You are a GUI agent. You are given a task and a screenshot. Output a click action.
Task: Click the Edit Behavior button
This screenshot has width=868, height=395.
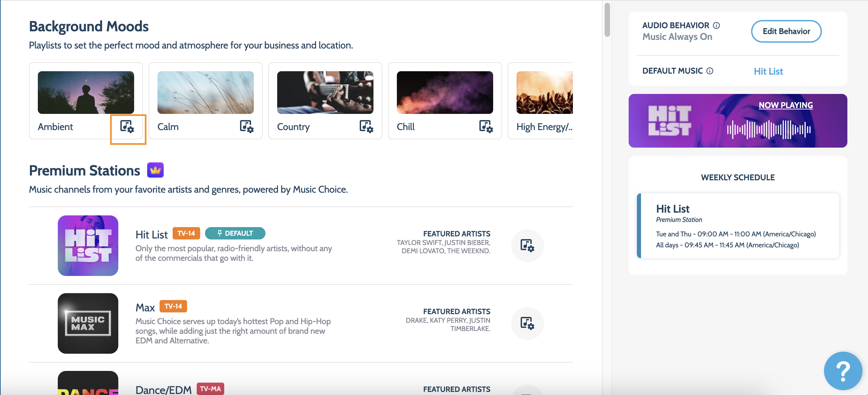(786, 31)
